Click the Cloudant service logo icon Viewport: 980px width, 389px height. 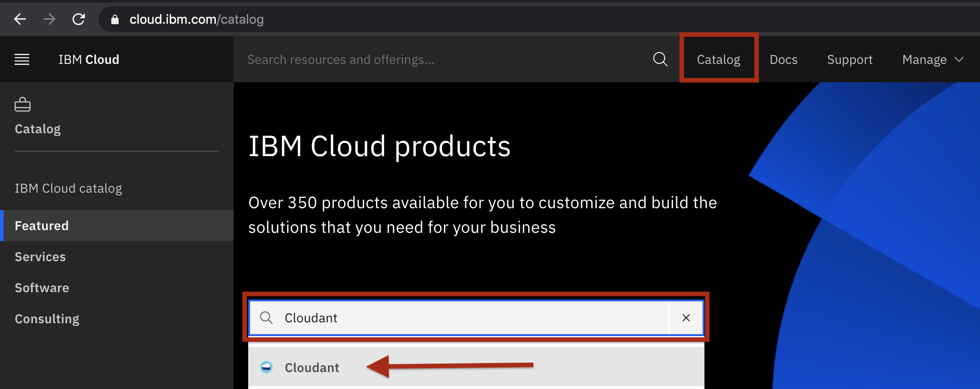[266, 367]
